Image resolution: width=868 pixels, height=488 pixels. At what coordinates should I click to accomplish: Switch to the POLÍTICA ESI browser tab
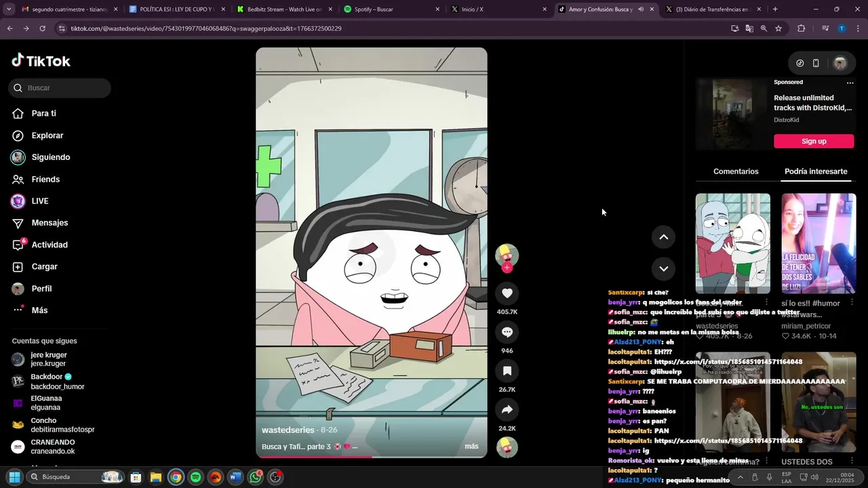click(x=176, y=9)
